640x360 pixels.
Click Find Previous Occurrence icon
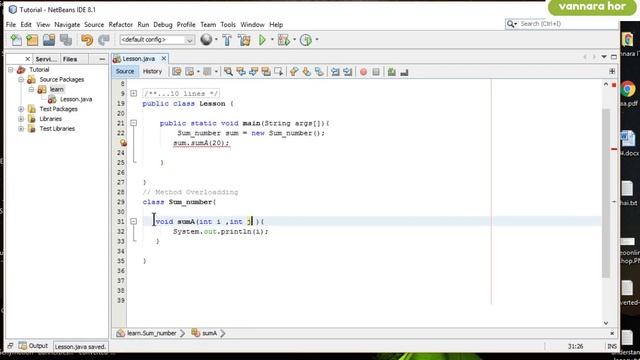click(241, 72)
